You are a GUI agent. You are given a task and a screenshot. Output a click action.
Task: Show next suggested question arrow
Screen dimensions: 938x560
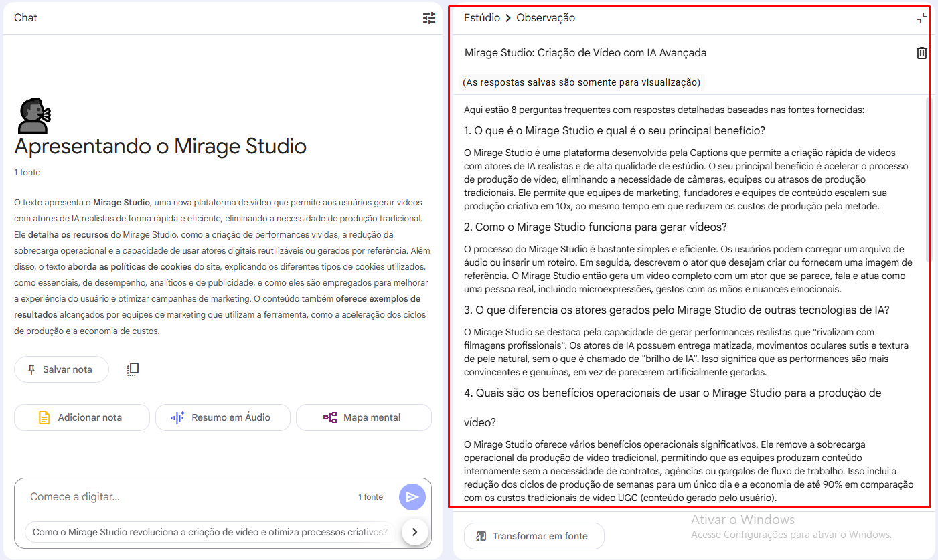tap(414, 532)
